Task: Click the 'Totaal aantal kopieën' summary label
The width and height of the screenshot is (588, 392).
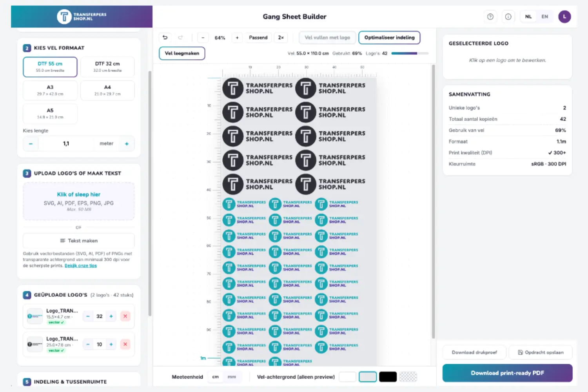Action: 473,119
